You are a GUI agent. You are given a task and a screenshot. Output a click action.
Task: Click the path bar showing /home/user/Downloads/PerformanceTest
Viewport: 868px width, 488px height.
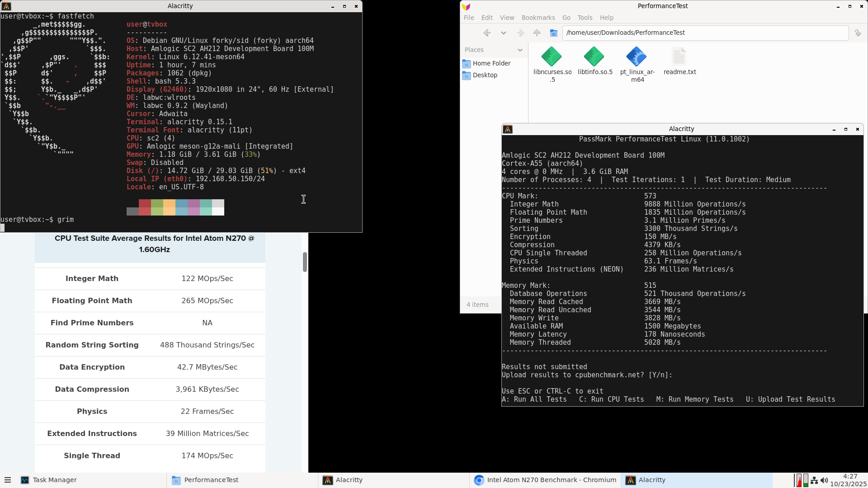704,33
